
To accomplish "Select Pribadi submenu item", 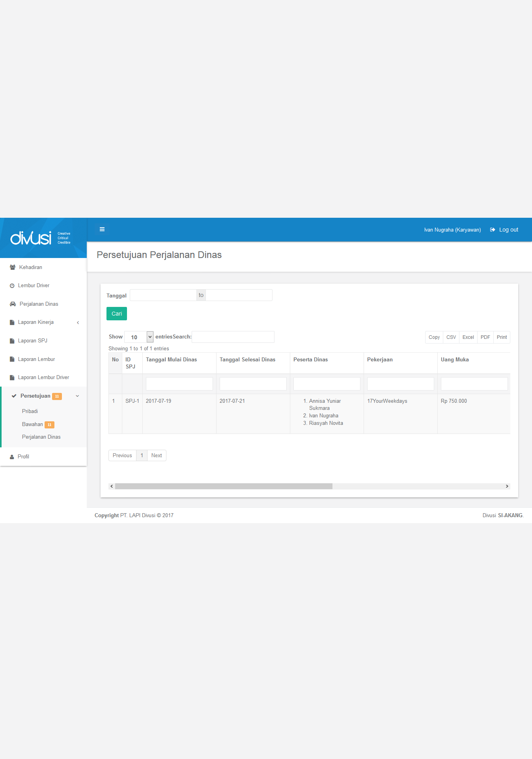I will point(30,411).
